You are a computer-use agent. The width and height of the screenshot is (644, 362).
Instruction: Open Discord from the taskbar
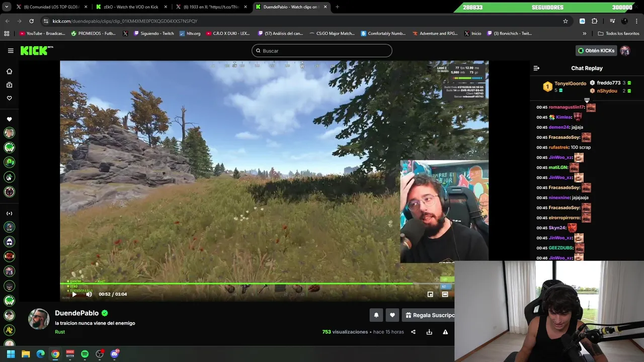point(114,354)
